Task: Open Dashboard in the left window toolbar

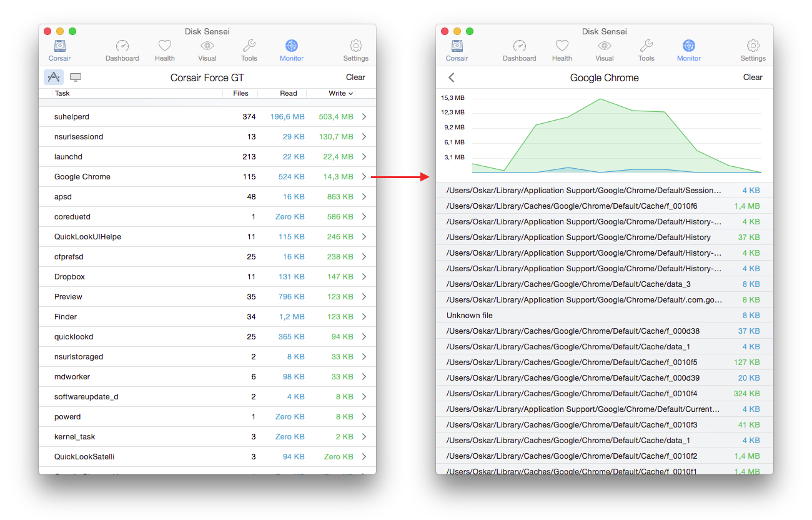Action: (122, 50)
